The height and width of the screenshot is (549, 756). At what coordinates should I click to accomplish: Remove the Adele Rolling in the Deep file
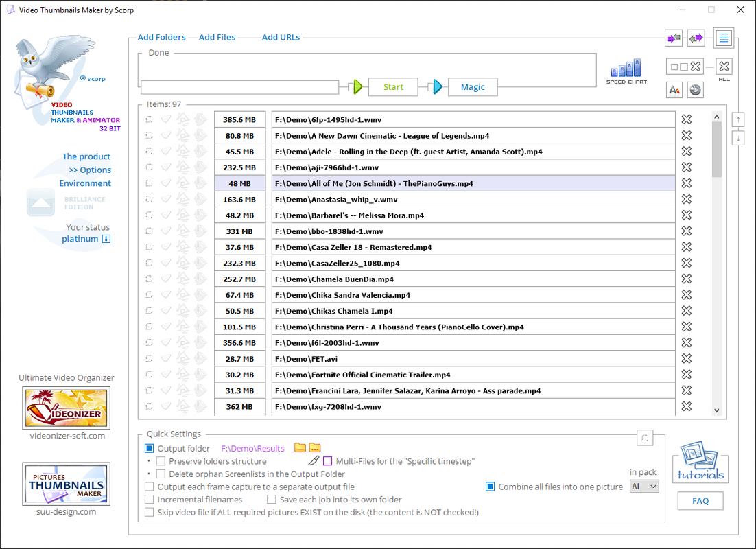tap(687, 152)
